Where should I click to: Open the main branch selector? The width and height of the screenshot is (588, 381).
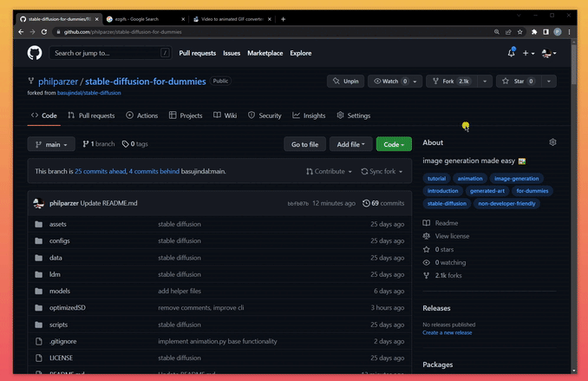point(51,144)
